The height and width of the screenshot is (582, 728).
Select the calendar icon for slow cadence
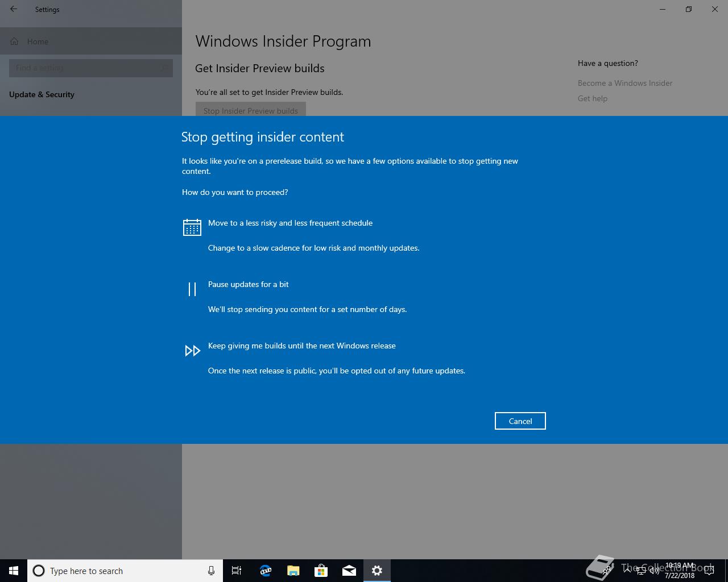coord(192,227)
